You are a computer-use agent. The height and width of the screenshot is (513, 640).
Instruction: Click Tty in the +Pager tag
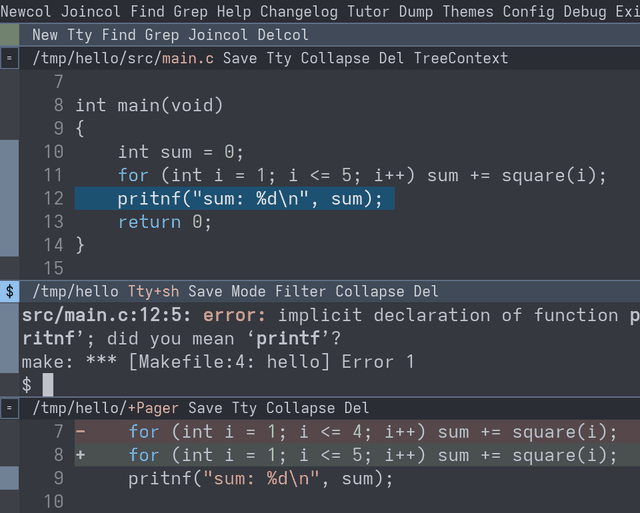point(244,408)
